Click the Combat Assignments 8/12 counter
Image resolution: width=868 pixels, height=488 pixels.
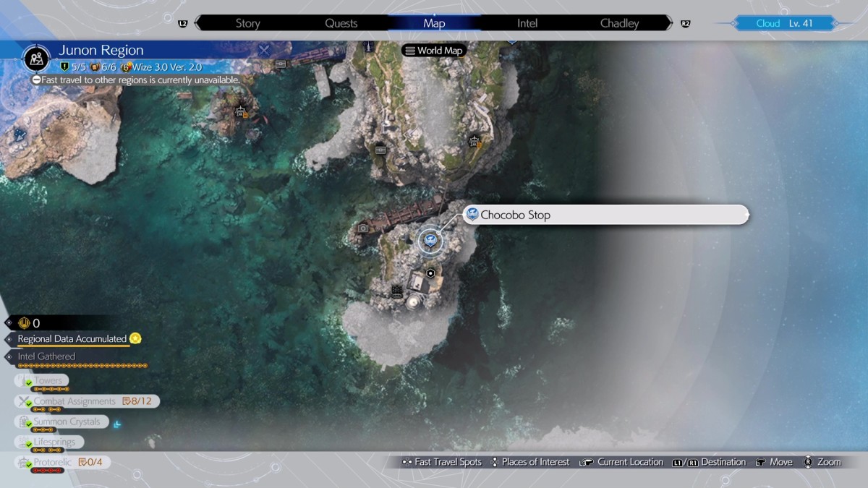click(x=137, y=401)
